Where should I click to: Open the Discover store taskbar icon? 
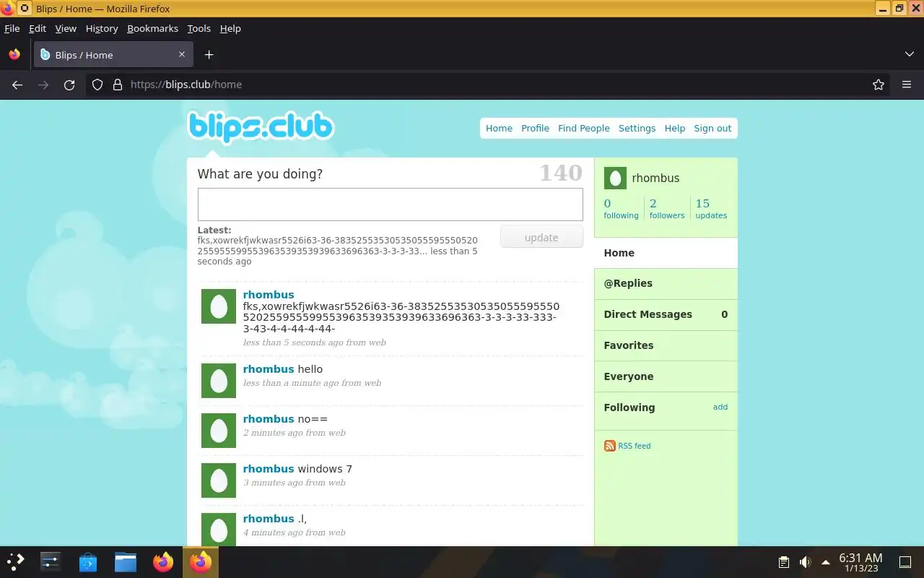click(x=88, y=561)
